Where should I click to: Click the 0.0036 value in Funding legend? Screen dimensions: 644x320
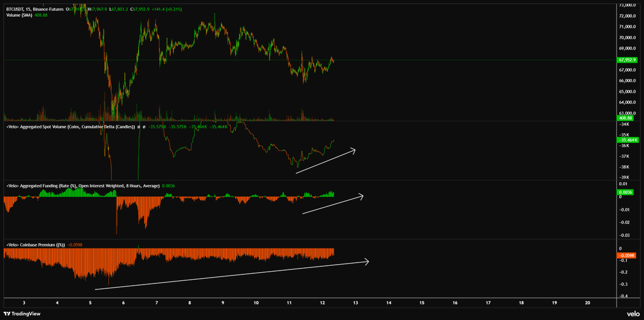coord(169,186)
